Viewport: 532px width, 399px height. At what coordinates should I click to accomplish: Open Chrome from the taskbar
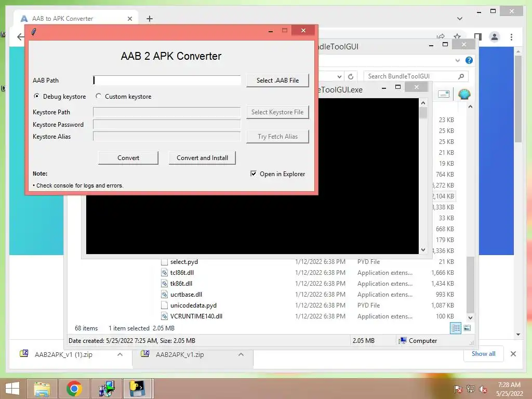click(x=74, y=389)
